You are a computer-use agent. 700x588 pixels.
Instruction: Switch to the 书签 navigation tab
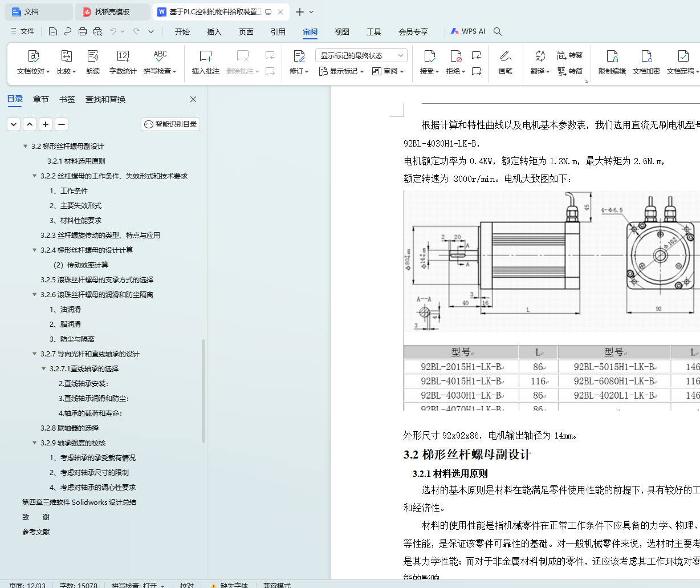67,99
